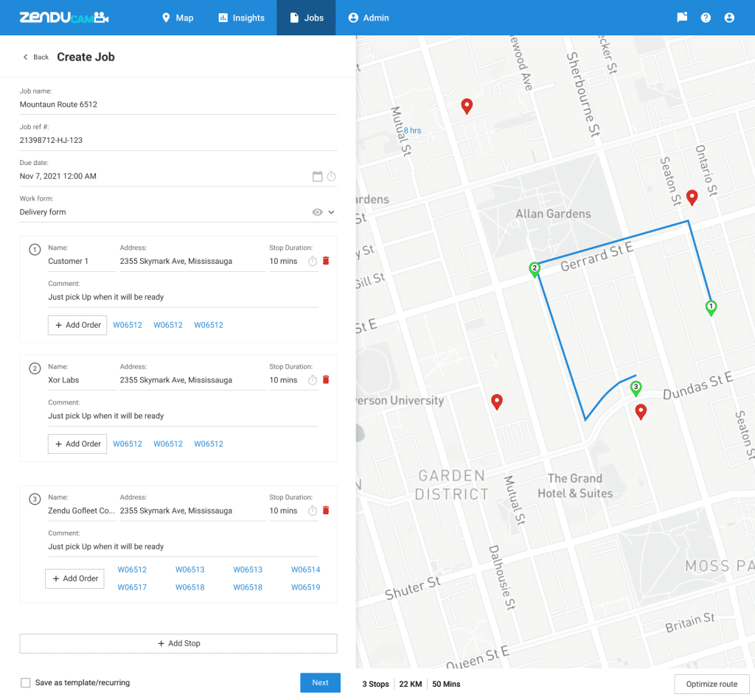Open the help question mark icon
The width and height of the screenshot is (755, 700).
click(x=706, y=18)
